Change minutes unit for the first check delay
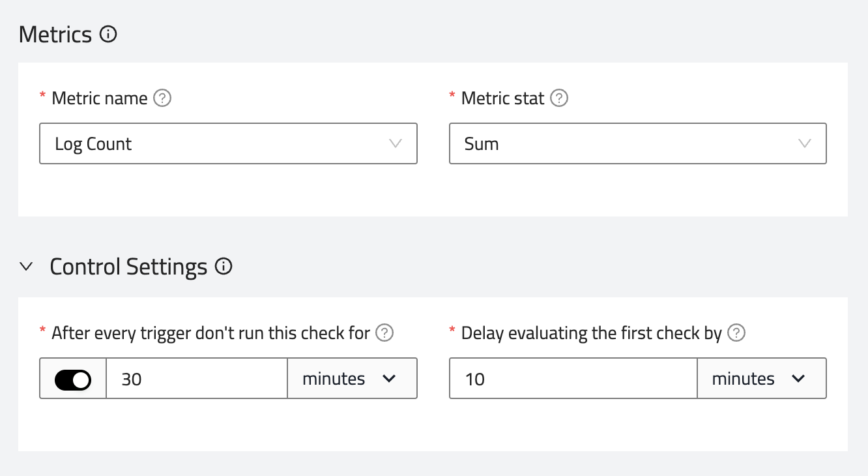This screenshot has height=476, width=868. tap(760, 379)
